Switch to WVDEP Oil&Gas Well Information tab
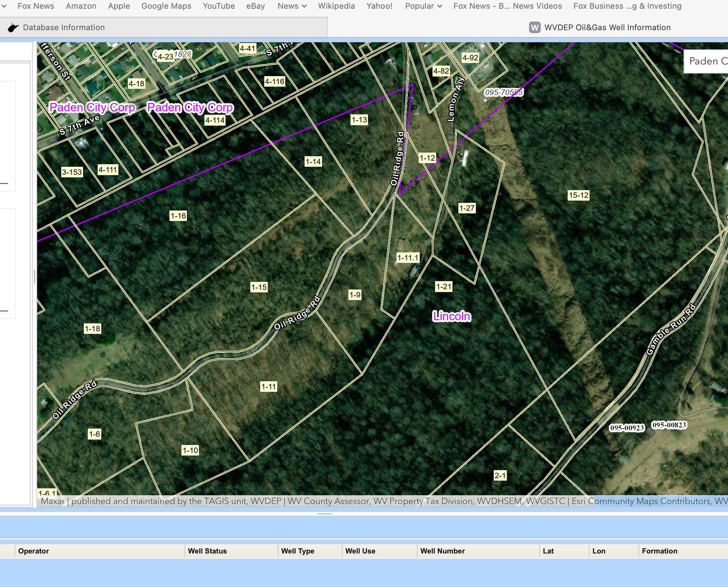 [x=607, y=27]
